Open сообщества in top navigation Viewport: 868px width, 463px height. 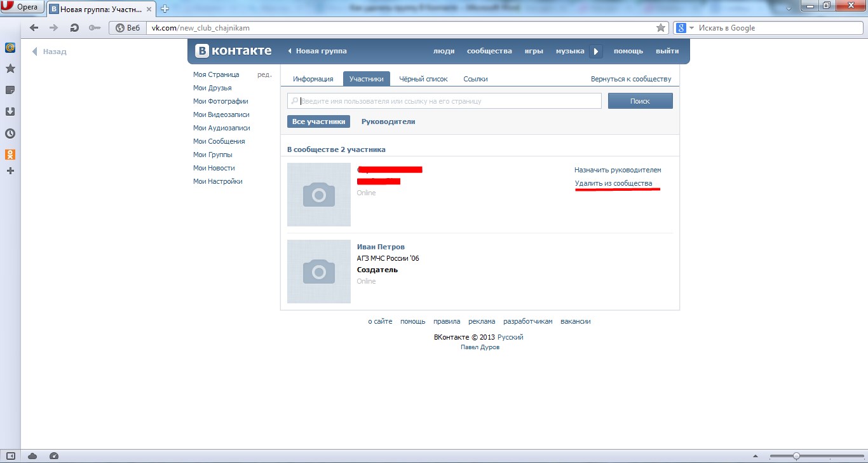click(x=489, y=51)
